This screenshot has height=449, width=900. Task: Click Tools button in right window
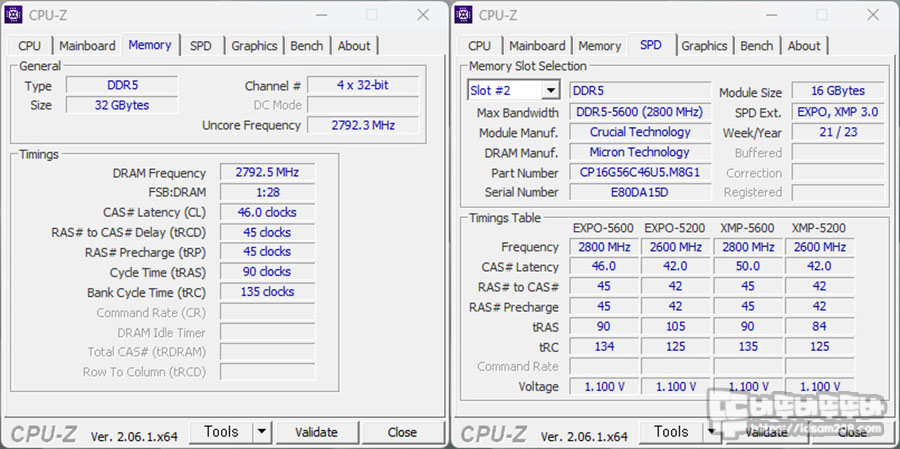[x=672, y=432]
